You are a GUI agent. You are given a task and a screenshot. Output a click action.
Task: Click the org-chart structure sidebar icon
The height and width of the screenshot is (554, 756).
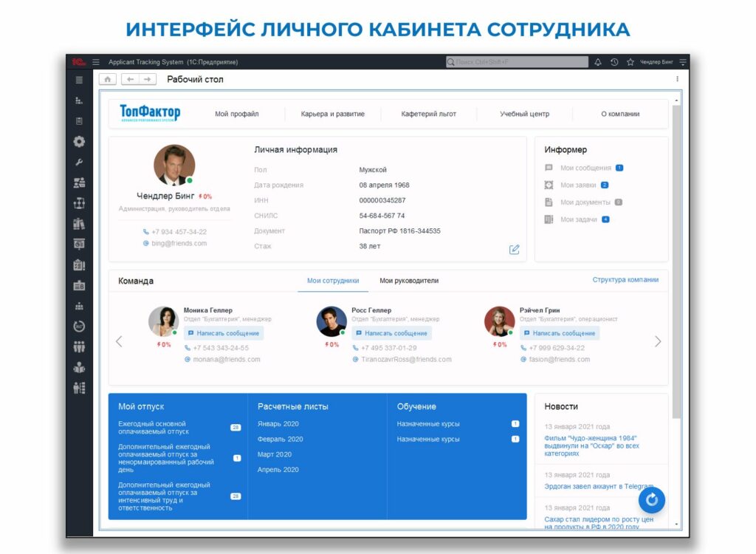point(79,203)
